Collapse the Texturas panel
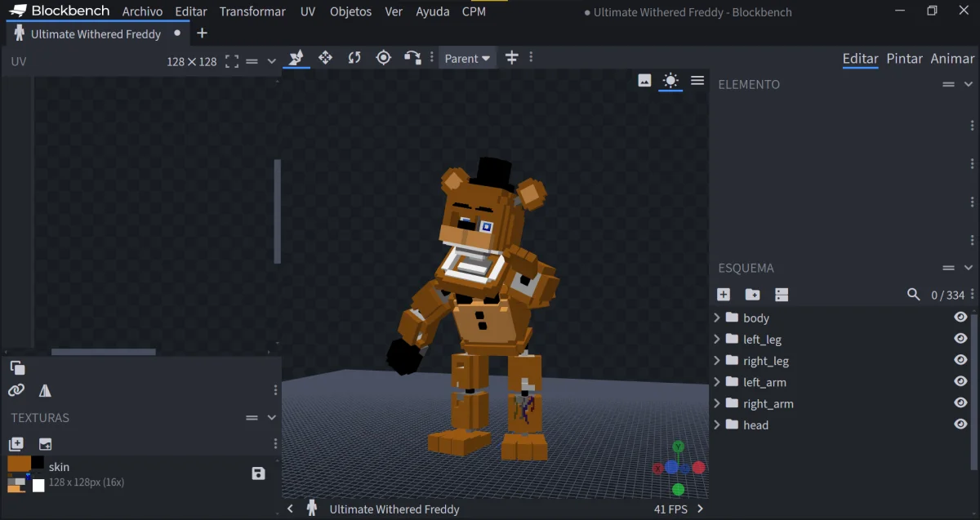The image size is (980, 520). pos(272,417)
